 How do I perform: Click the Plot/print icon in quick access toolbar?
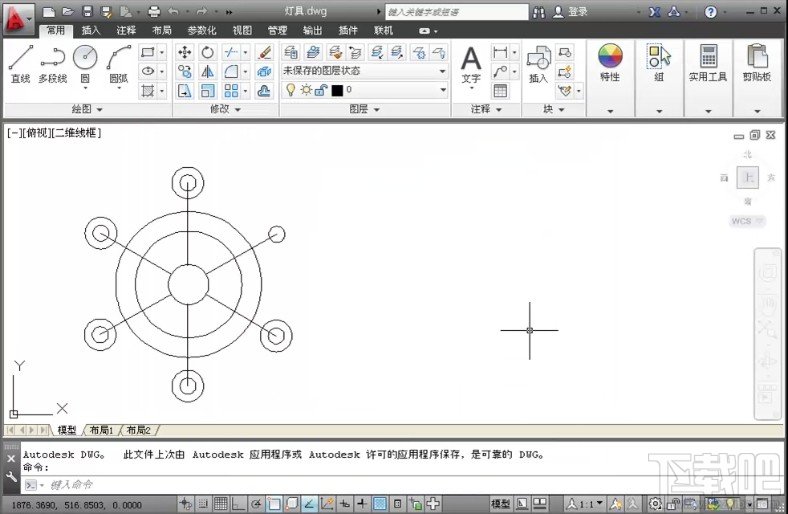click(154, 11)
